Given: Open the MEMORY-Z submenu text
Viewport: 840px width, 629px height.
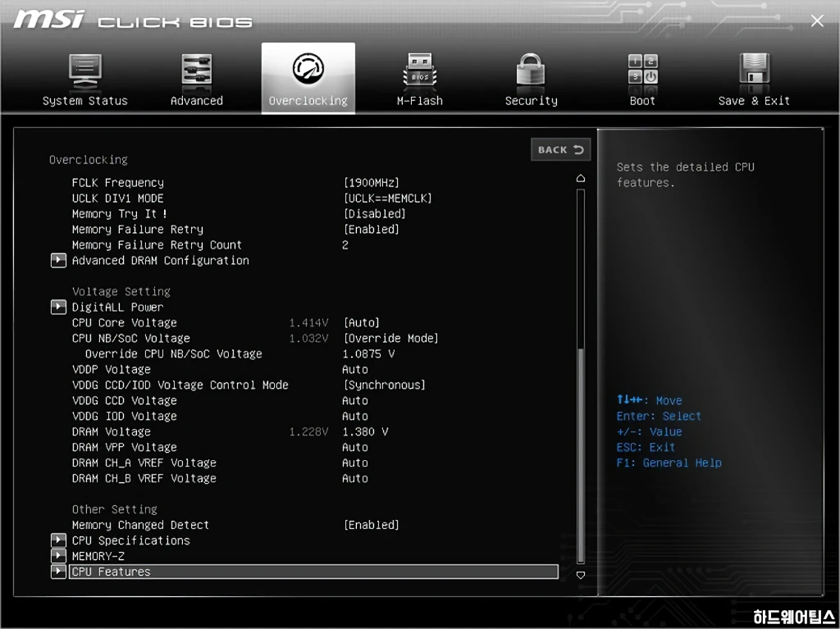Looking at the screenshot, I should pos(98,556).
